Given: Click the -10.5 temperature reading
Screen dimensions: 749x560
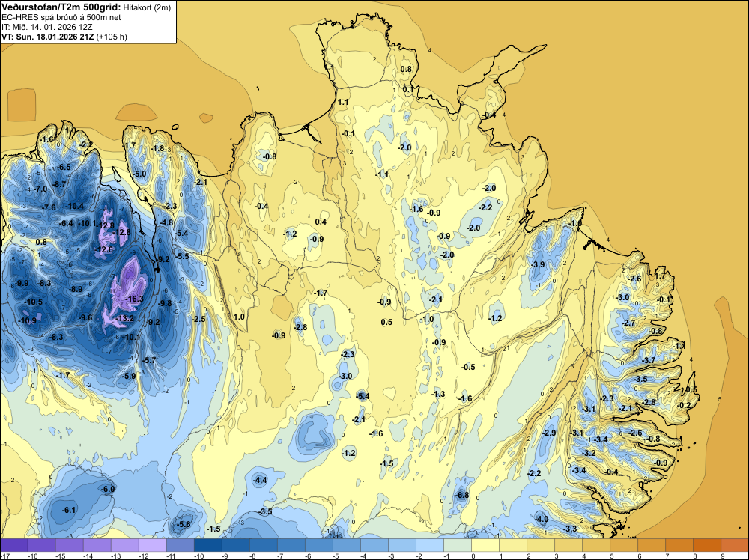Looking at the screenshot, I should [x=33, y=302].
